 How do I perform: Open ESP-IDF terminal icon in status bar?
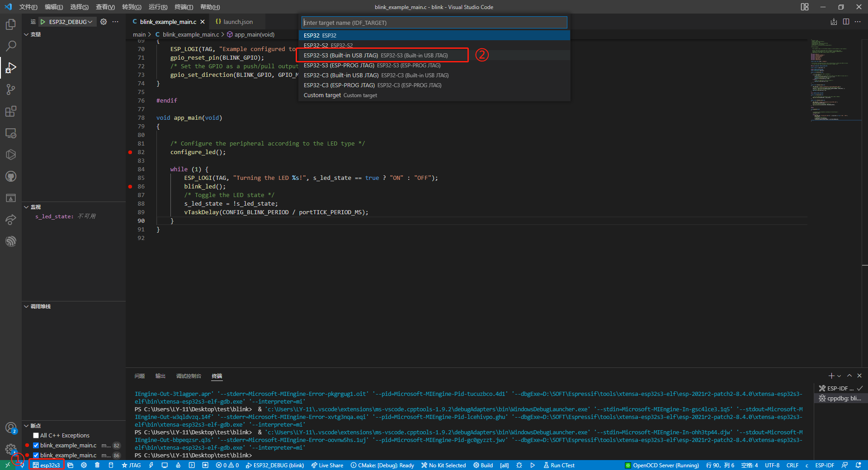[x=192, y=465]
